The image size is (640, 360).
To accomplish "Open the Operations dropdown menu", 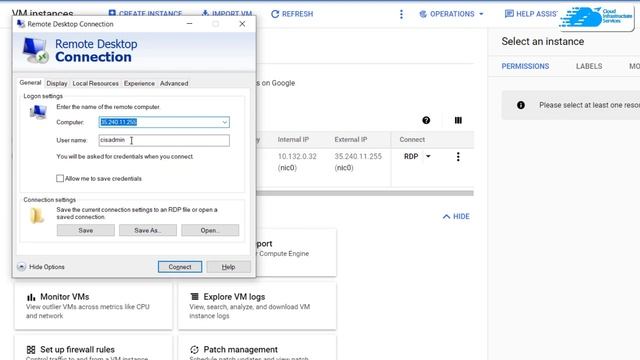I will [x=451, y=14].
